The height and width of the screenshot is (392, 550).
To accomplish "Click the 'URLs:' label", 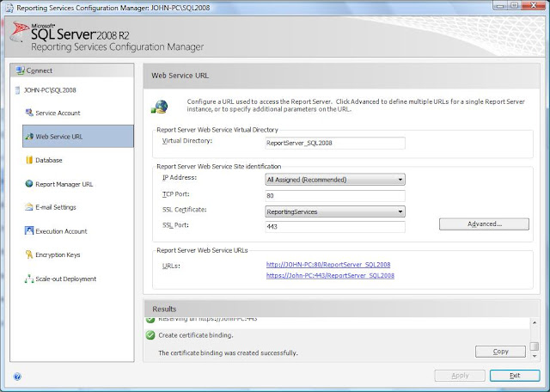I will tap(171, 266).
